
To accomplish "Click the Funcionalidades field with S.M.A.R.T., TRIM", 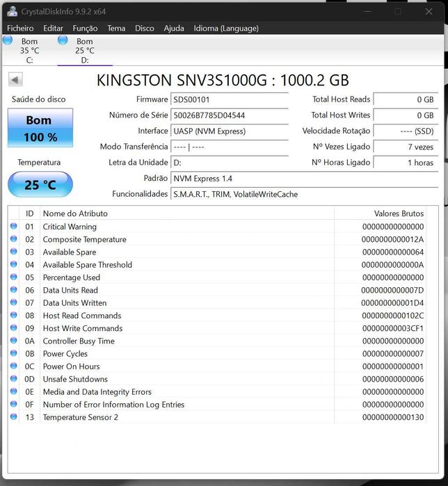I will (305, 195).
